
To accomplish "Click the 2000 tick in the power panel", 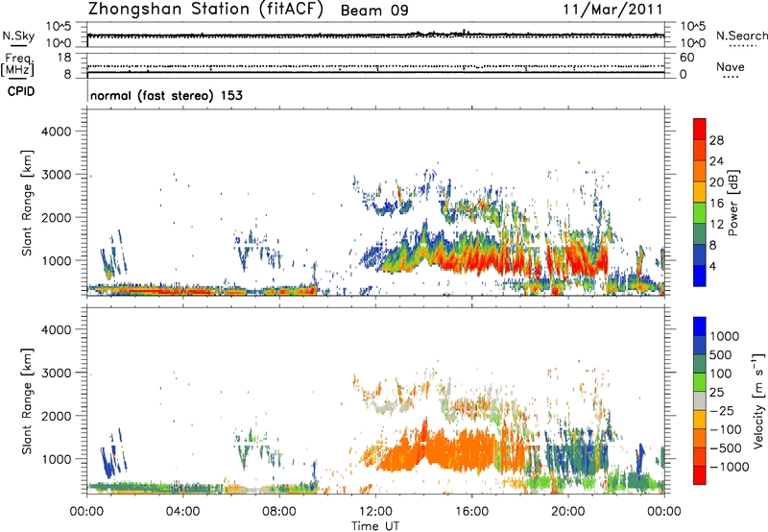I will click(57, 217).
